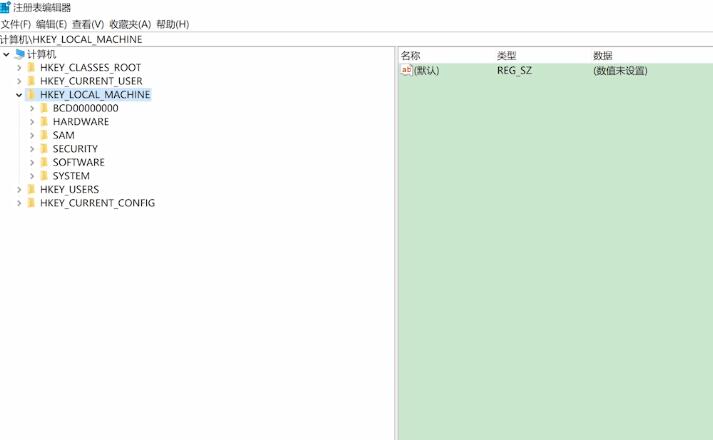Click the HKEY_LOCAL_MACHINE folder icon
The image size is (713, 440).
tap(31, 95)
